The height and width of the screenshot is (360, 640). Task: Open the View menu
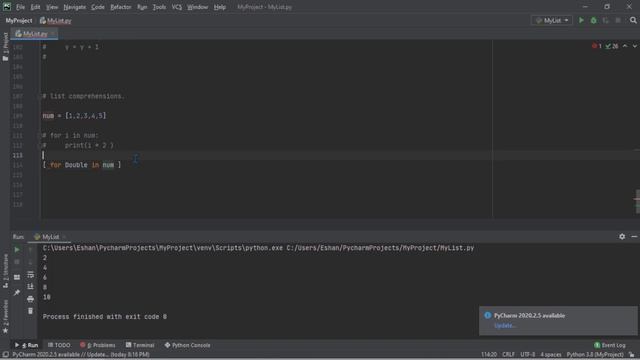click(52, 7)
